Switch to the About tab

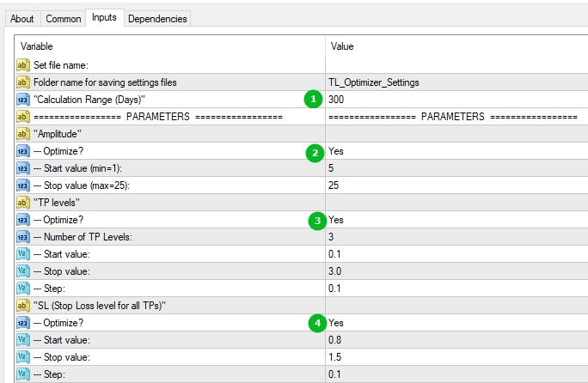pos(21,19)
